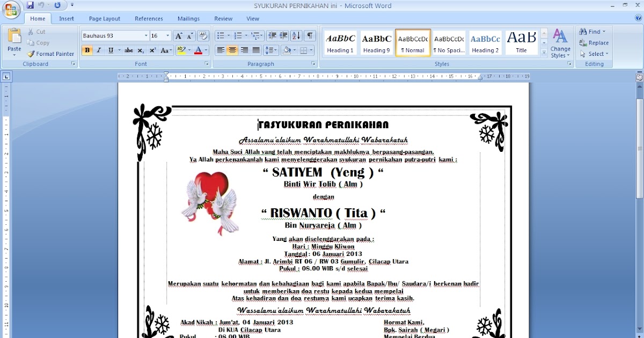Save document from Quick Access Toolbar

30,5
